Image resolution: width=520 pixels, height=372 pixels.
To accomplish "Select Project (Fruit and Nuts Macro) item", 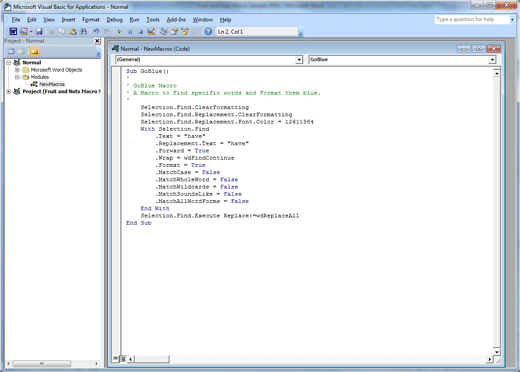I will pyautogui.click(x=61, y=91).
